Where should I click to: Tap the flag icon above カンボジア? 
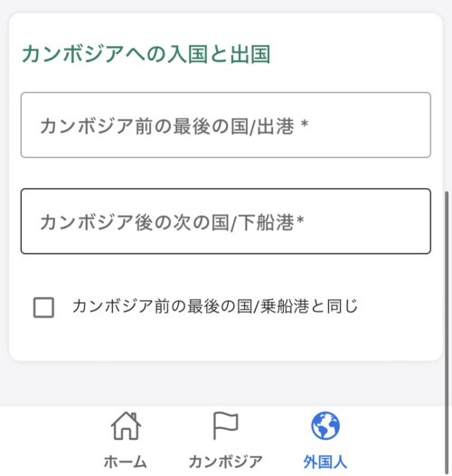click(x=225, y=425)
